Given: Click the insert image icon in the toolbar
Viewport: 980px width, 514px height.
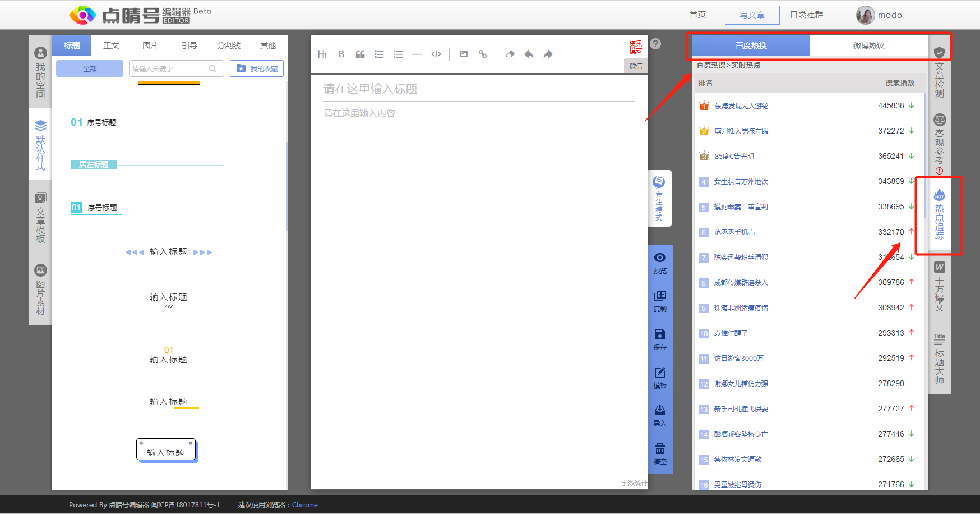Looking at the screenshot, I should (x=464, y=54).
